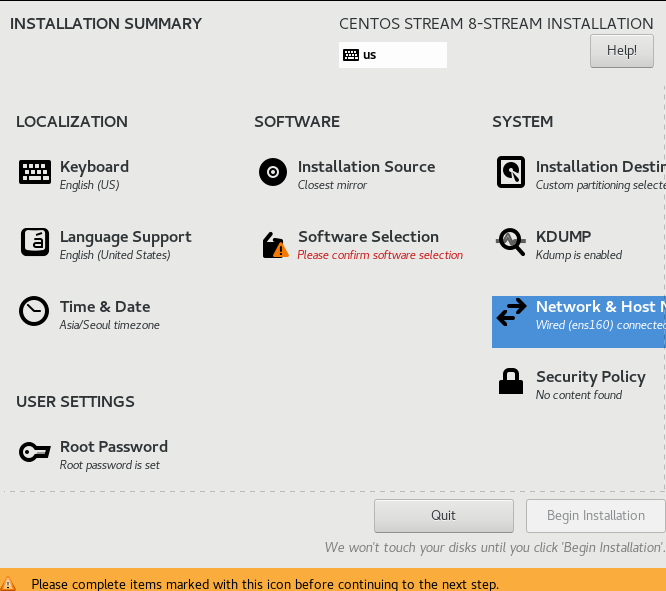Click the Quit button
The width and height of the screenshot is (666, 591).
coord(443,515)
